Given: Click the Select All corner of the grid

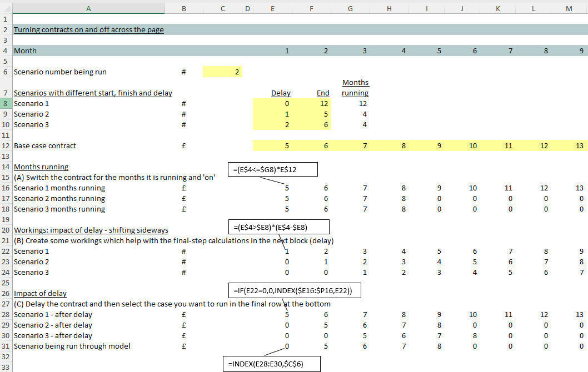Looking at the screenshot, I should pyautogui.click(x=5, y=8).
